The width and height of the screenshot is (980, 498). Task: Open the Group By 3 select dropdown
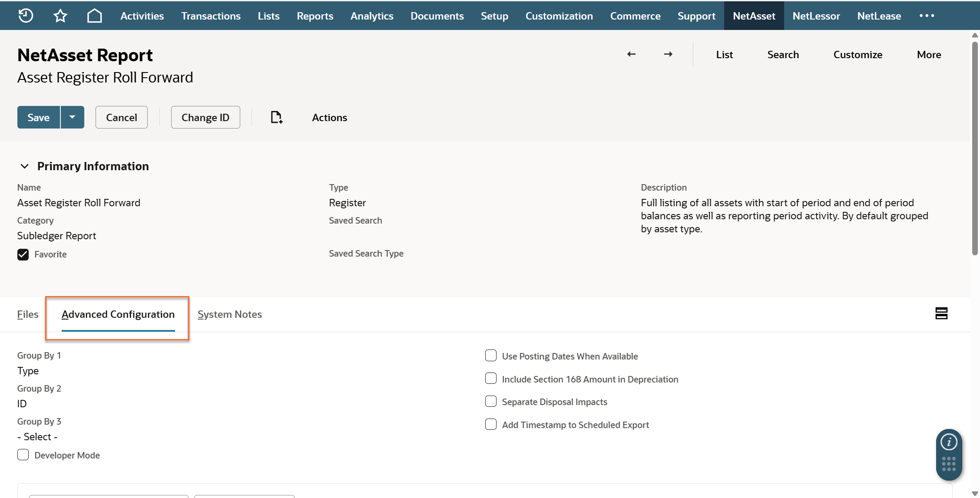click(37, 437)
